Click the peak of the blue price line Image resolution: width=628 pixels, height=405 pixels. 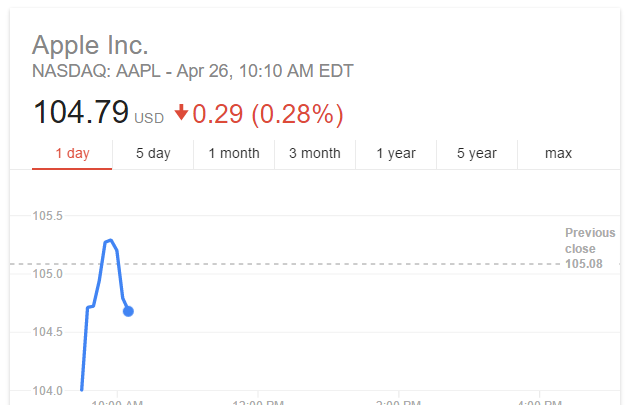coord(110,240)
